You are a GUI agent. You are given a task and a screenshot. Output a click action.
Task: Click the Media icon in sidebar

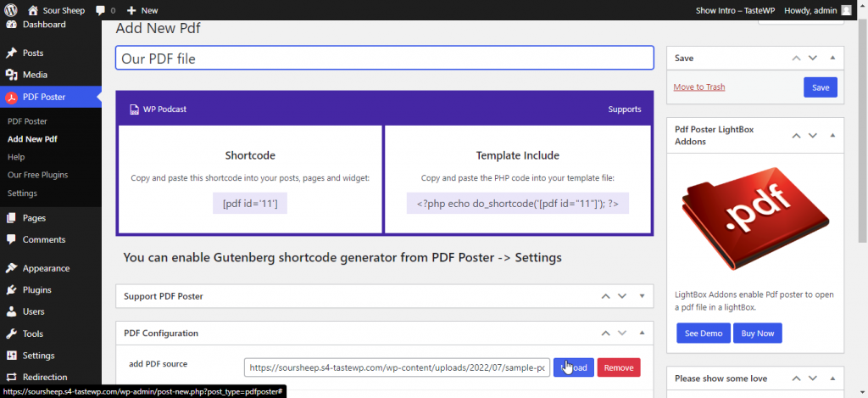click(11, 75)
